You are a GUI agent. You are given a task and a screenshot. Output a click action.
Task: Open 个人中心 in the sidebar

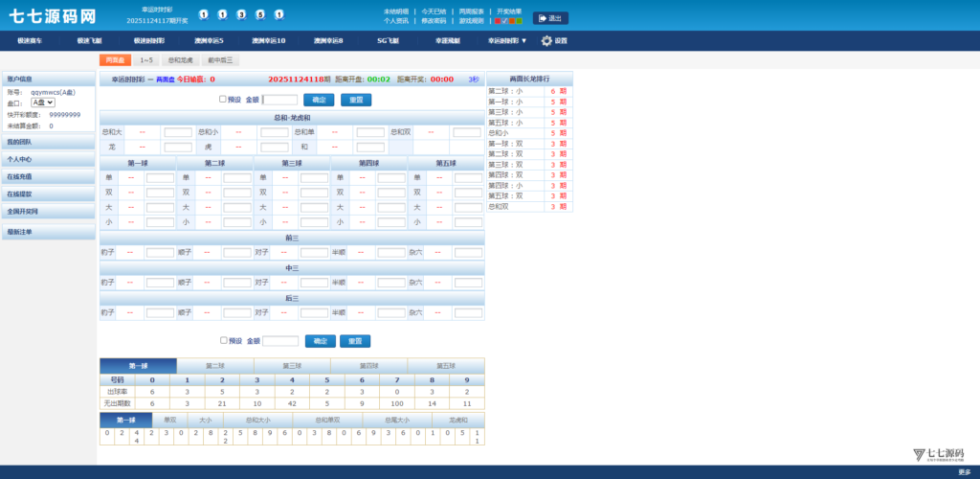tap(49, 159)
